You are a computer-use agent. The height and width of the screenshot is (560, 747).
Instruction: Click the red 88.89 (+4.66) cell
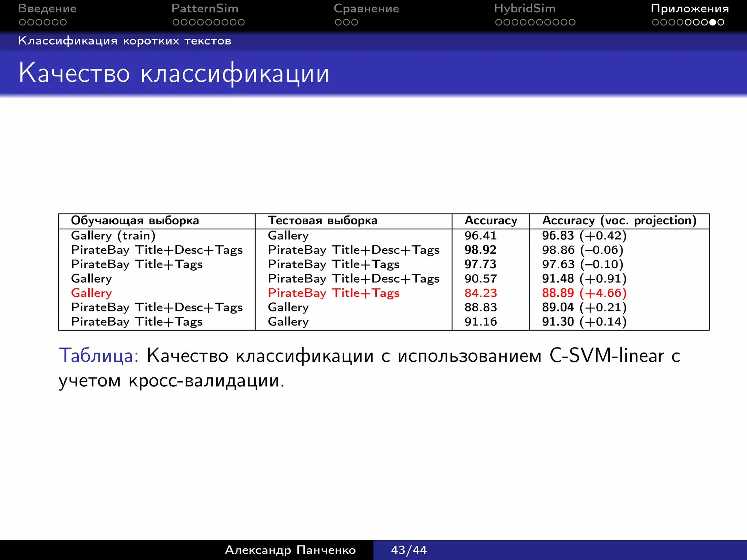[584, 293]
